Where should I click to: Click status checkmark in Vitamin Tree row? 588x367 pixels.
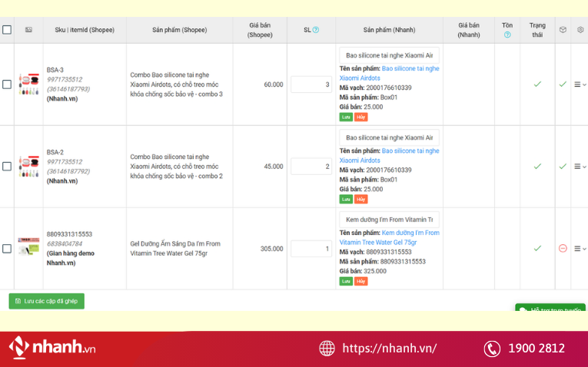(x=537, y=248)
